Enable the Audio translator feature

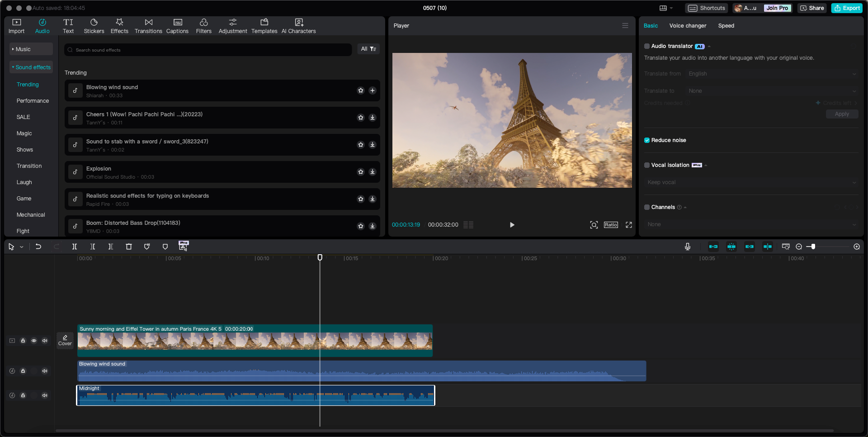[646, 46]
